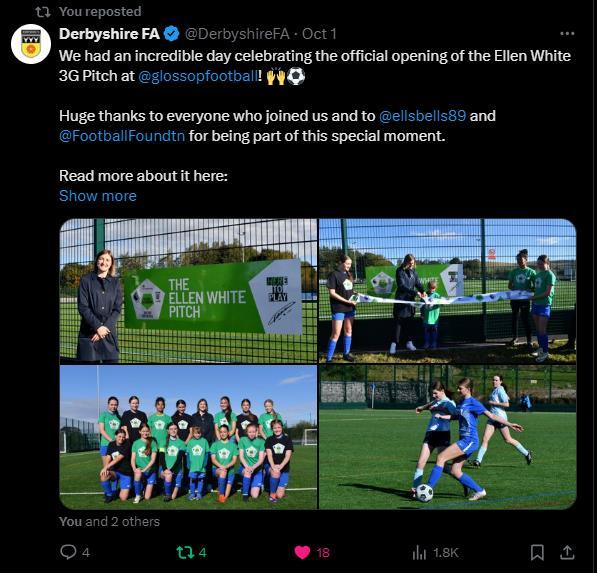Open the reply comment icon
The width and height of the screenshot is (597, 573).
click(69, 552)
